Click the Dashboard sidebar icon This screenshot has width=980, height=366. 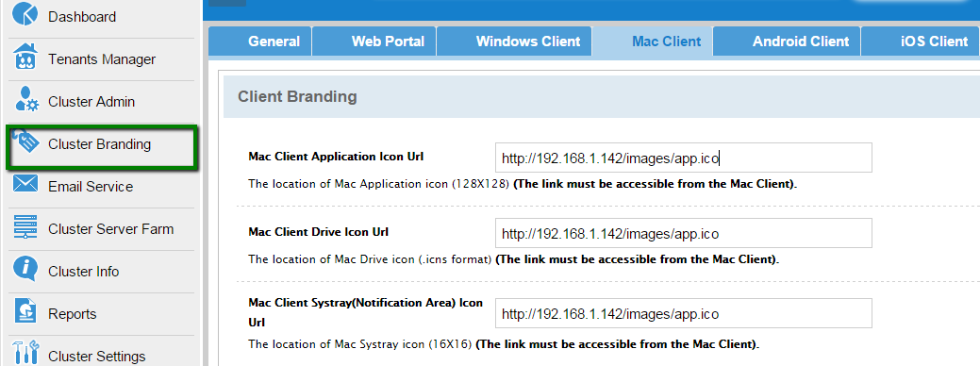click(25, 14)
